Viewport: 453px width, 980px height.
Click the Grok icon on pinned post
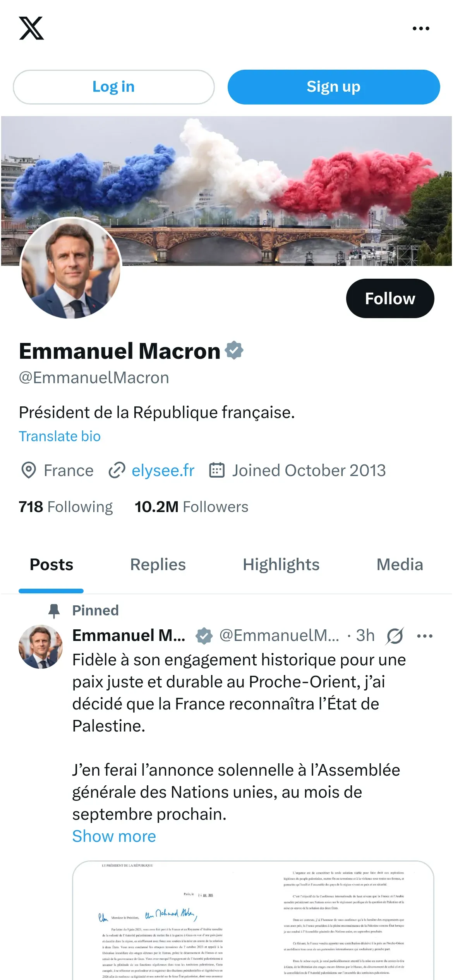tap(395, 636)
